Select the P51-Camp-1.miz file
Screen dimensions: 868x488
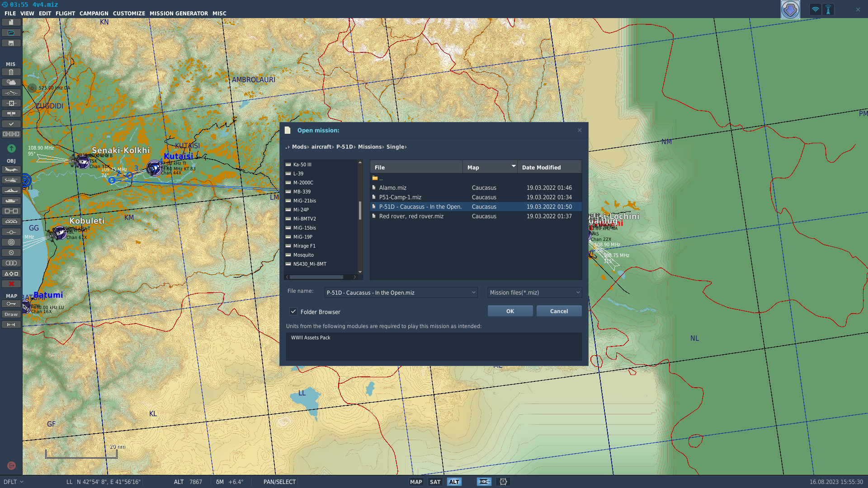[476, 197]
